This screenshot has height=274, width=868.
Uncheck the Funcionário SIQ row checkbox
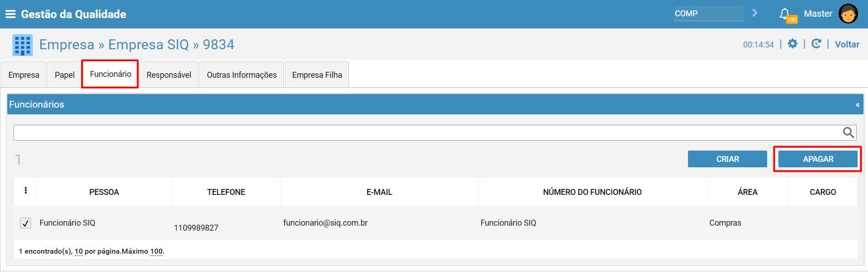[x=26, y=223]
